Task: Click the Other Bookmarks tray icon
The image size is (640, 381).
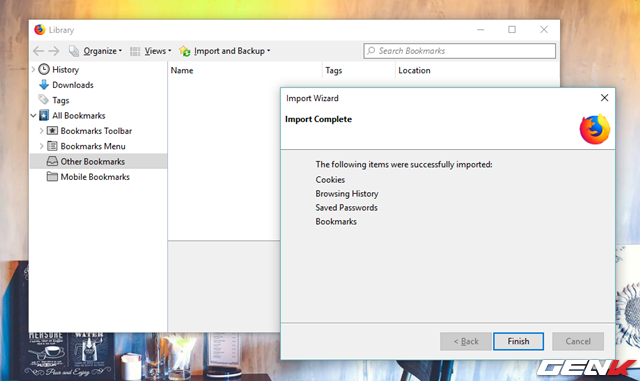Action: tap(52, 161)
